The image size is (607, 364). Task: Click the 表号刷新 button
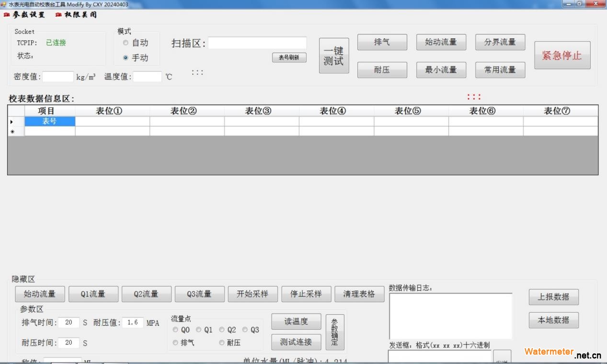(x=289, y=57)
